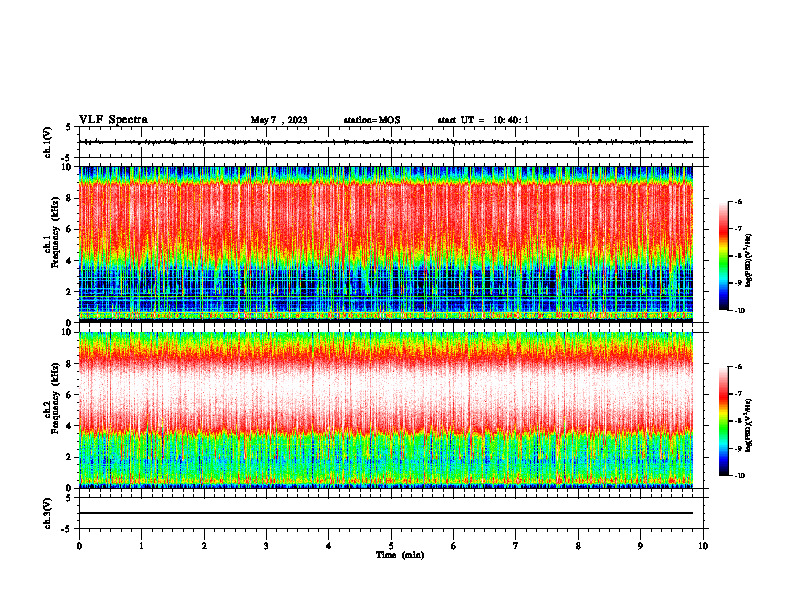Click the "2" kHz tick on ch.1 frequency axis

click(x=71, y=291)
